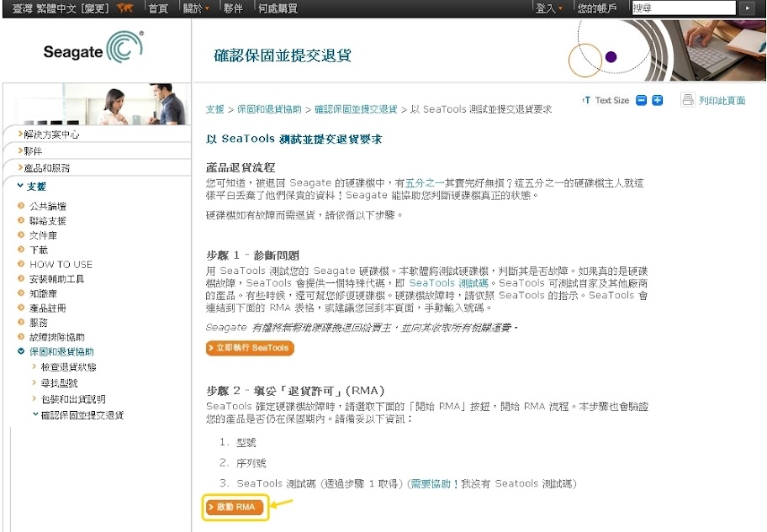Viewport: 767px width, 532px height.
Task: Click the Text Size label icon
Action: tap(586, 100)
